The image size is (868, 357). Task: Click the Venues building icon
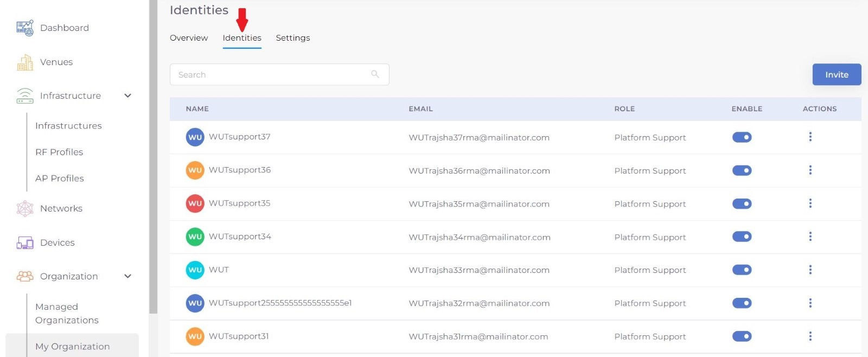[25, 62]
